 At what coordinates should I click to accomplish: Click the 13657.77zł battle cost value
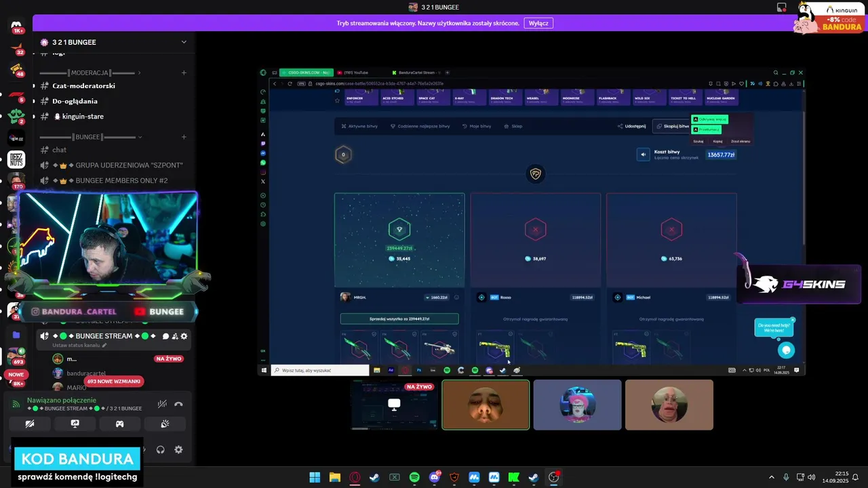(721, 155)
